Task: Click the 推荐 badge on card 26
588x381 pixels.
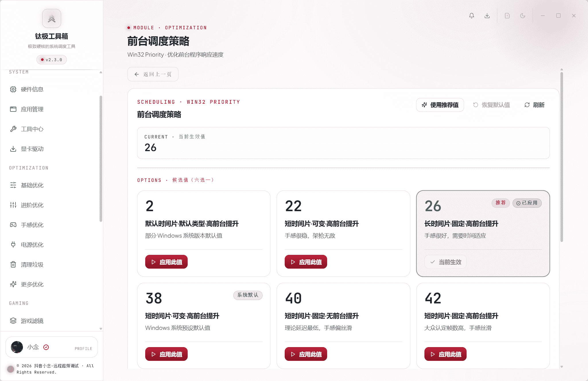Action: pyautogui.click(x=501, y=203)
